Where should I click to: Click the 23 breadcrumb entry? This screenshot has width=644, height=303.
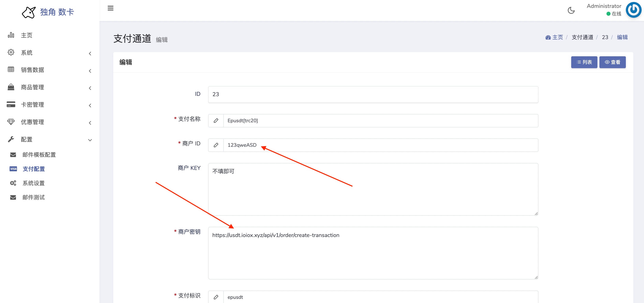[605, 37]
